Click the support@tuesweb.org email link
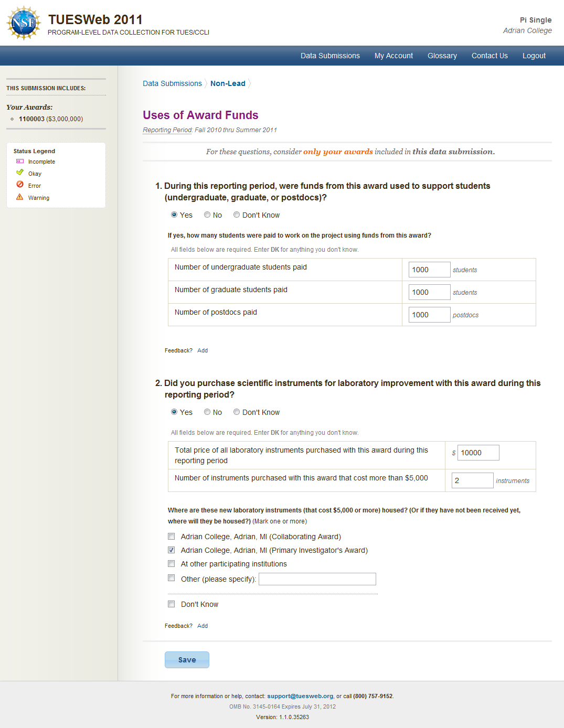The width and height of the screenshot is (564, 728). pos(300,696)
